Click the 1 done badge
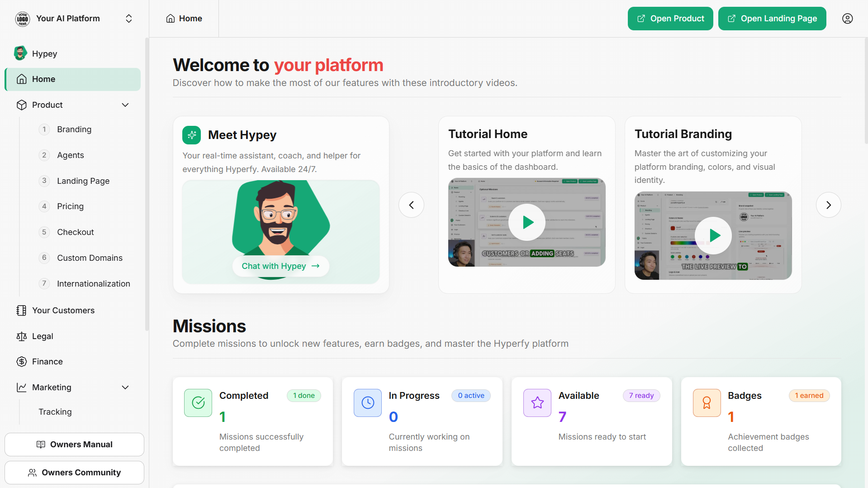This screenshot has width=868, height=488. pos(304,396)
